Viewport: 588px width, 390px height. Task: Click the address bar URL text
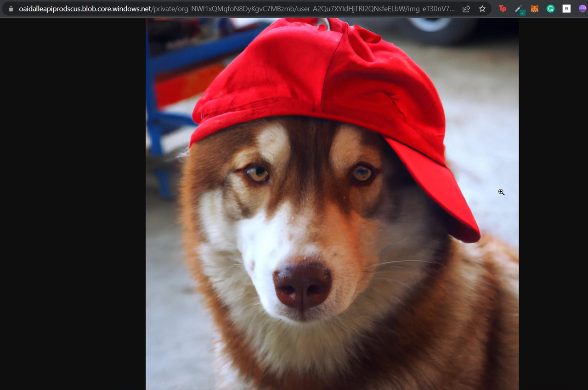(237, 9)
